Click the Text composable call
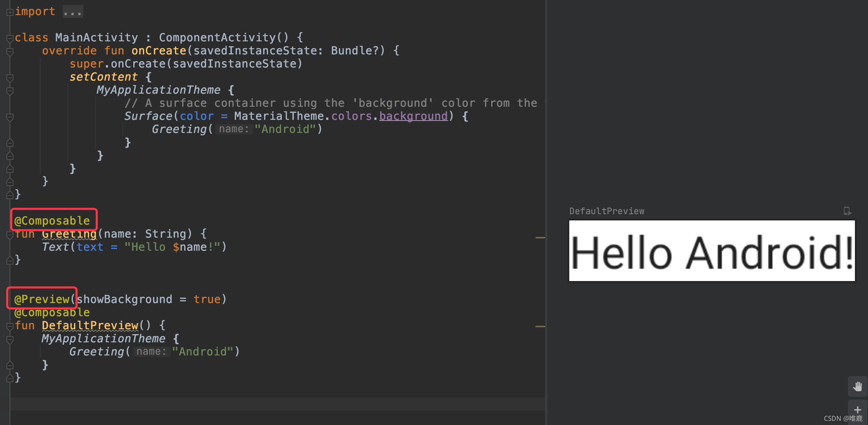The width and height of the screenshot is (868, 425). (x=55, y=247)
